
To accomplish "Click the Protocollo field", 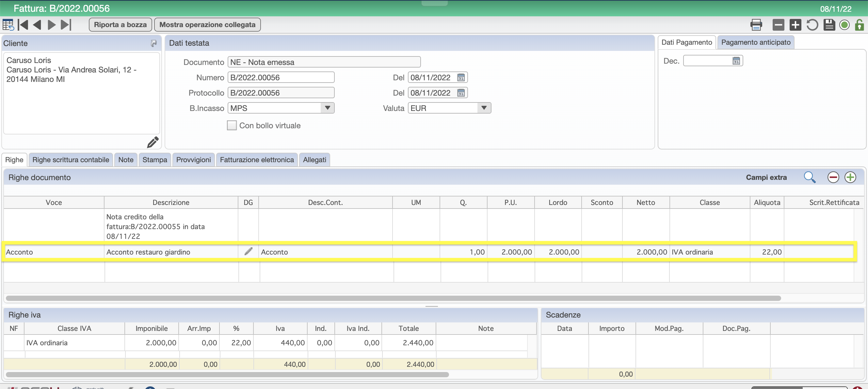I will point(281,93).
